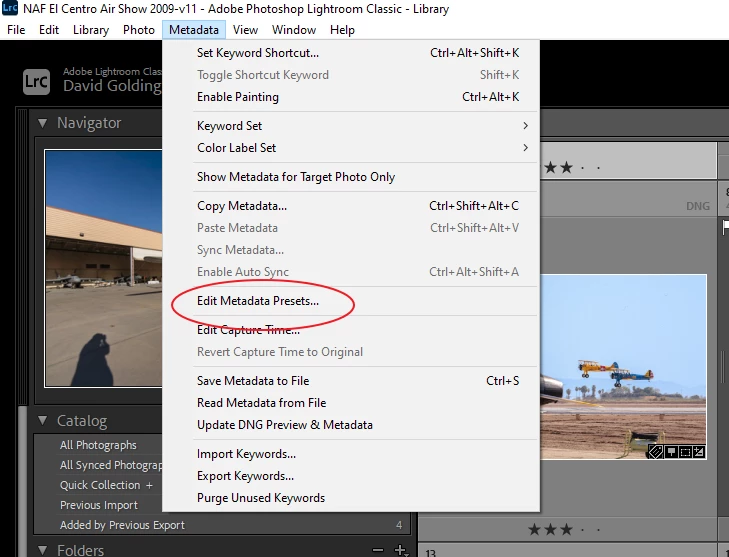Click the Lightroom Classic Lrc logo
The image size is (729, 557).
(36, 82)
